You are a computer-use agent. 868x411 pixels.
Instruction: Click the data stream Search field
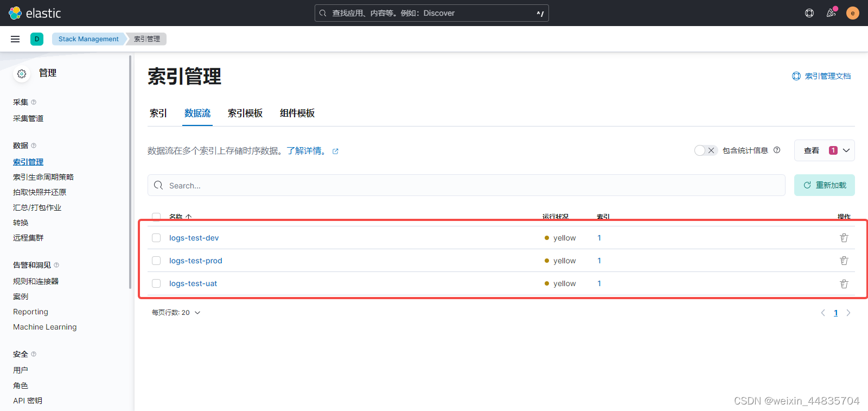(467, 185)
